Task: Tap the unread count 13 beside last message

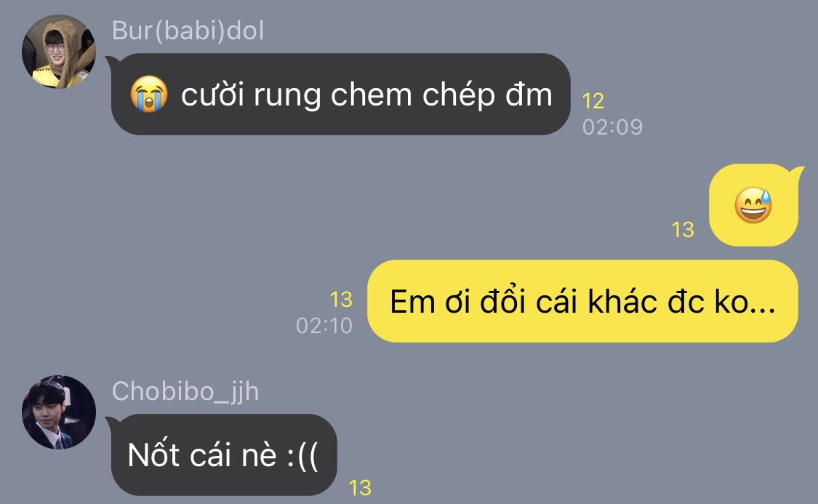Action: point(360,488)
